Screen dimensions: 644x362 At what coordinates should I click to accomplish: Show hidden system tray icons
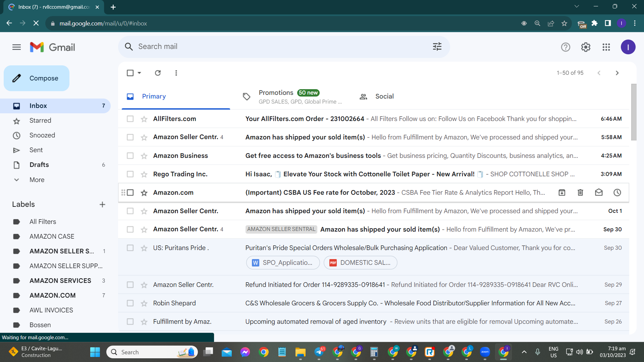pyautogui.click(x=524, y=352)
